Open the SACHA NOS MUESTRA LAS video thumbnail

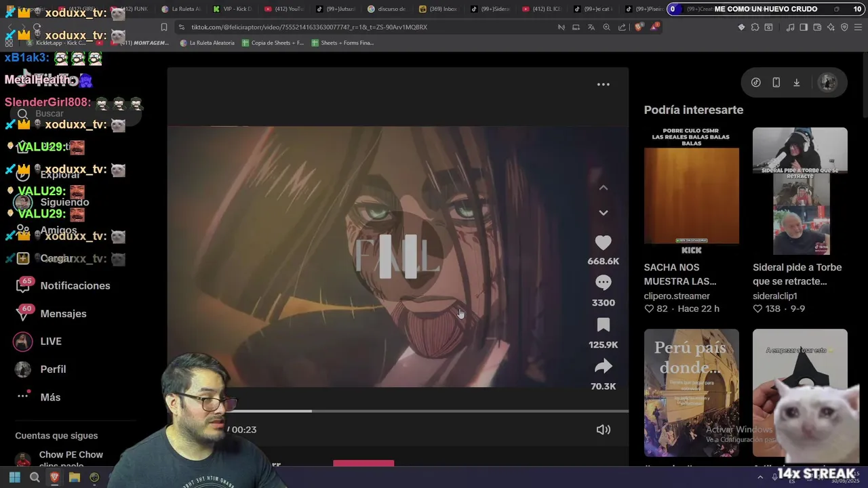tap(691, 191)
